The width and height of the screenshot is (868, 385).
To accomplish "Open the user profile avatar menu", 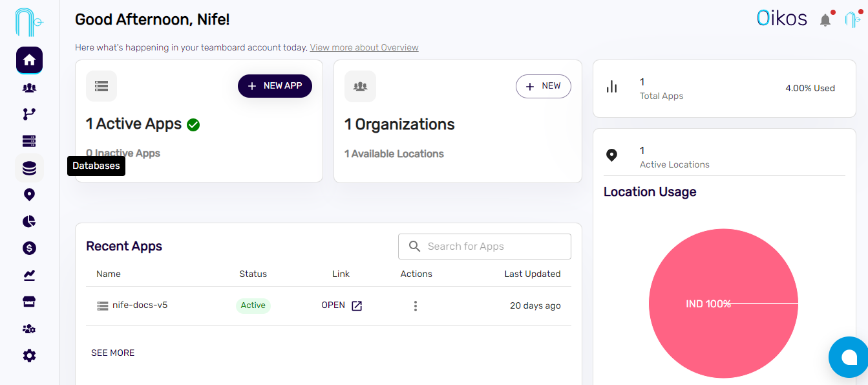I will [x=851, y=20].
